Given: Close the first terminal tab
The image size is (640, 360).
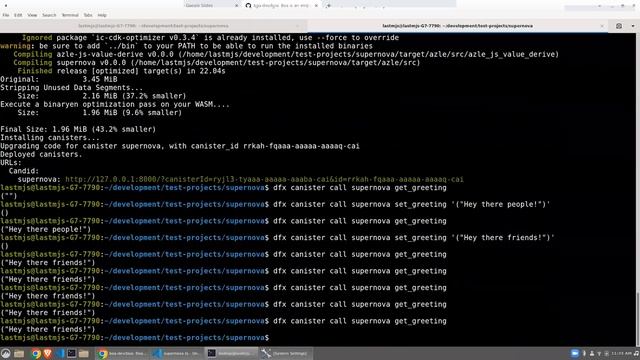Looking at the screenshot, I should (x=298, y=26).
